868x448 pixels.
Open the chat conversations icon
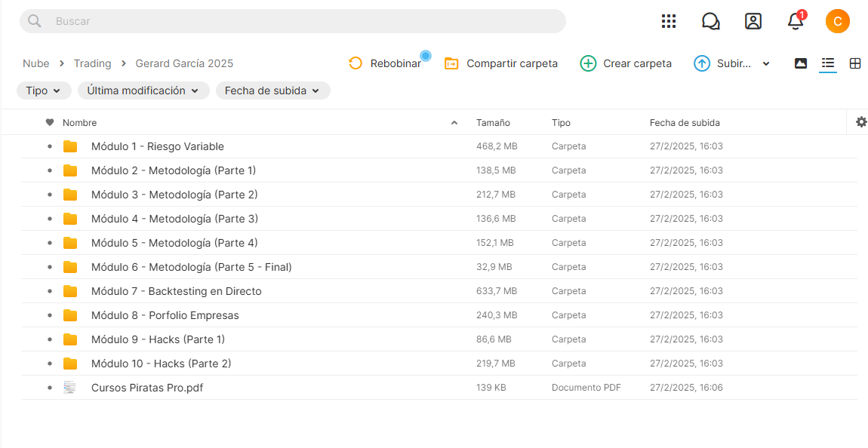(x=710, y=21)
